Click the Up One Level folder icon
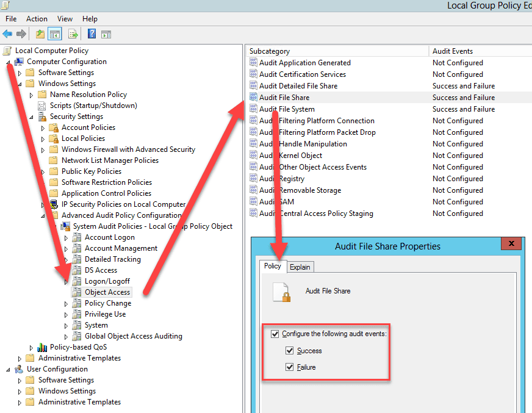532x413 pixels. point(40,34)
